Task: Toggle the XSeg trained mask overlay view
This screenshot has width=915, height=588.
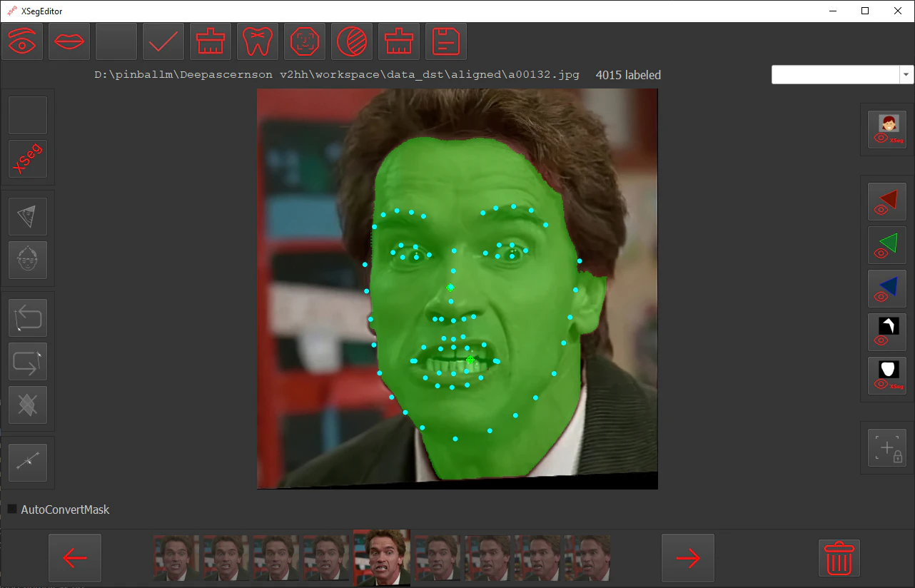Action: pyautogui.click(x=887, y=375)
